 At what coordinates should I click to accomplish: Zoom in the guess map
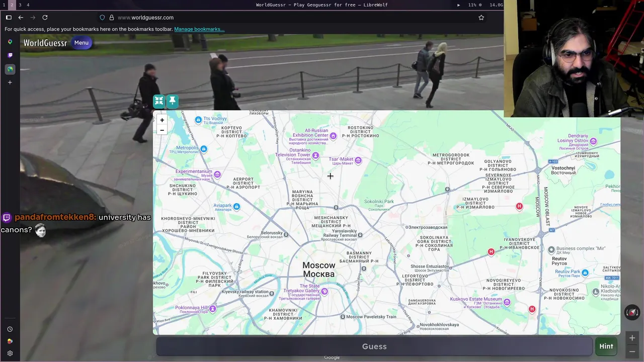click(x=162, y=120)
